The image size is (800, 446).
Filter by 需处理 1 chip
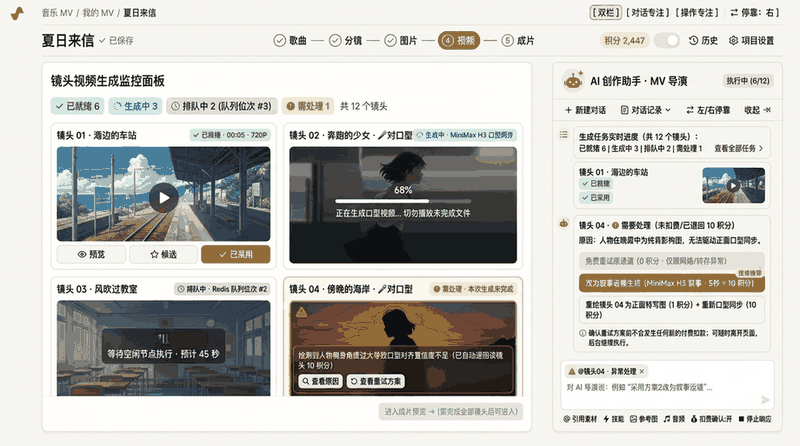pos(308,106)
